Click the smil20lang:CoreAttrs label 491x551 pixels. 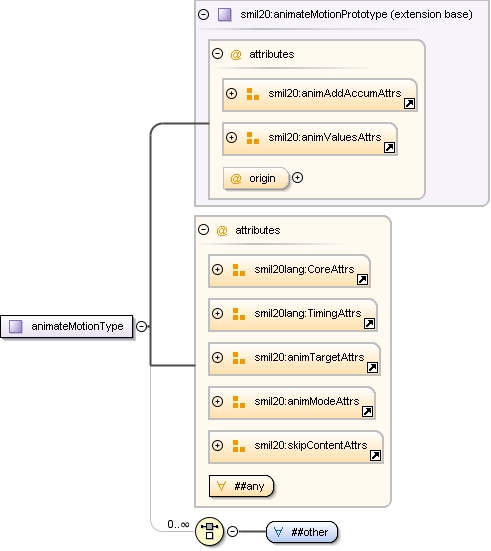tap(304, 269)
